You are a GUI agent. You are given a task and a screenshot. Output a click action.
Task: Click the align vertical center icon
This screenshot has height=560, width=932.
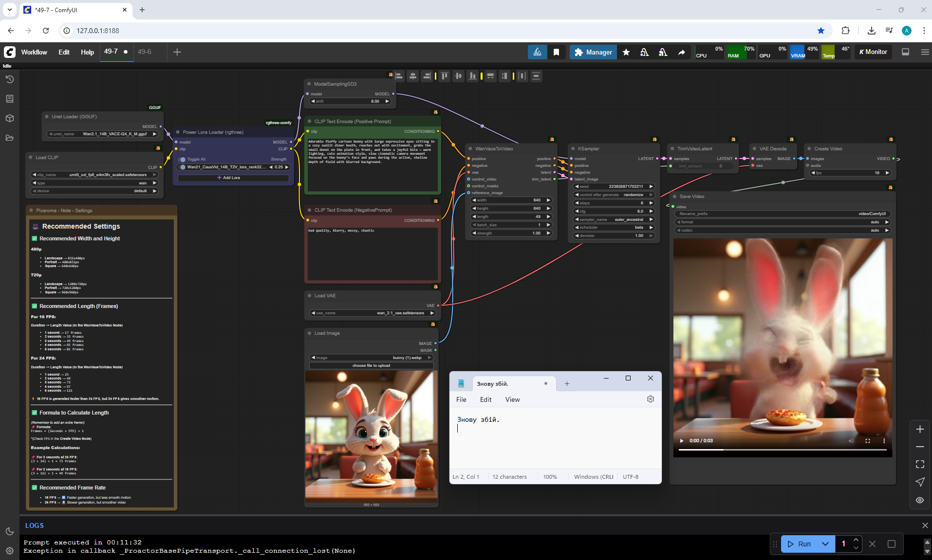458,76
